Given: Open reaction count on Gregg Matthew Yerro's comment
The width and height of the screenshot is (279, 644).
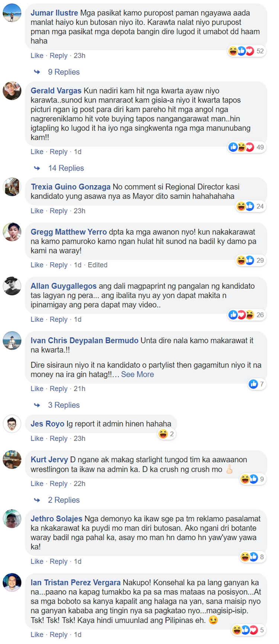Looking at the screenshot, I should click(x=250, y=260).
